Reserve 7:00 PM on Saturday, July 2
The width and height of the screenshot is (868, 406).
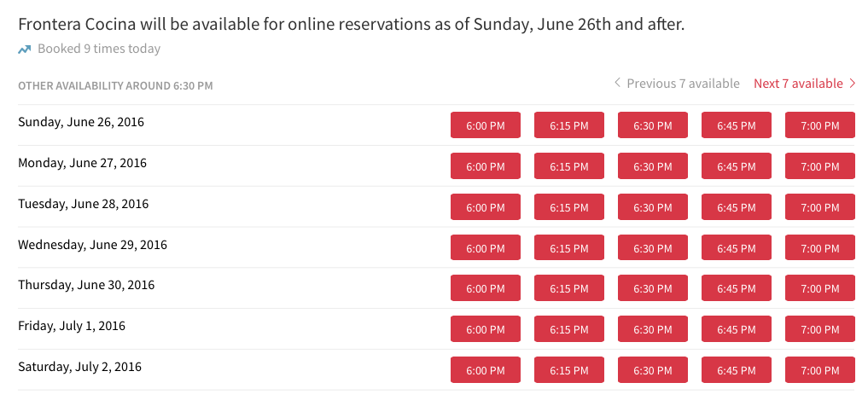pyautogui.click(x=819, y=370)
